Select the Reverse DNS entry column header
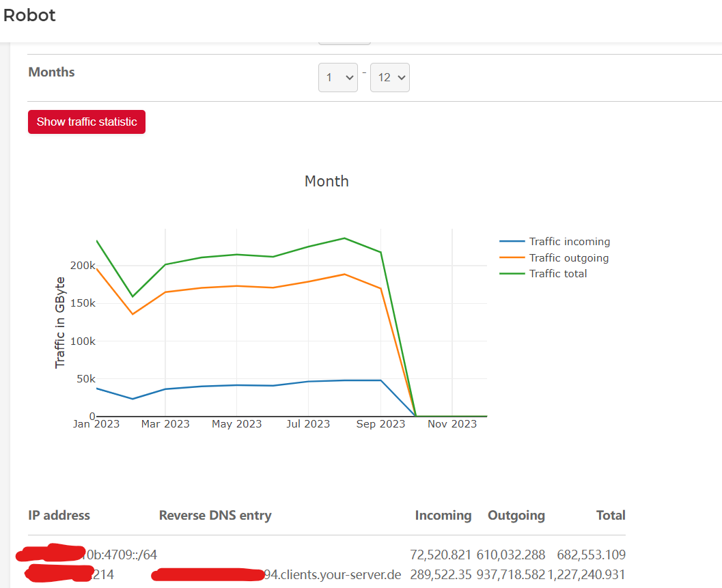The height and width of the screenshot is (588, 722). click(x=215, y=516)
